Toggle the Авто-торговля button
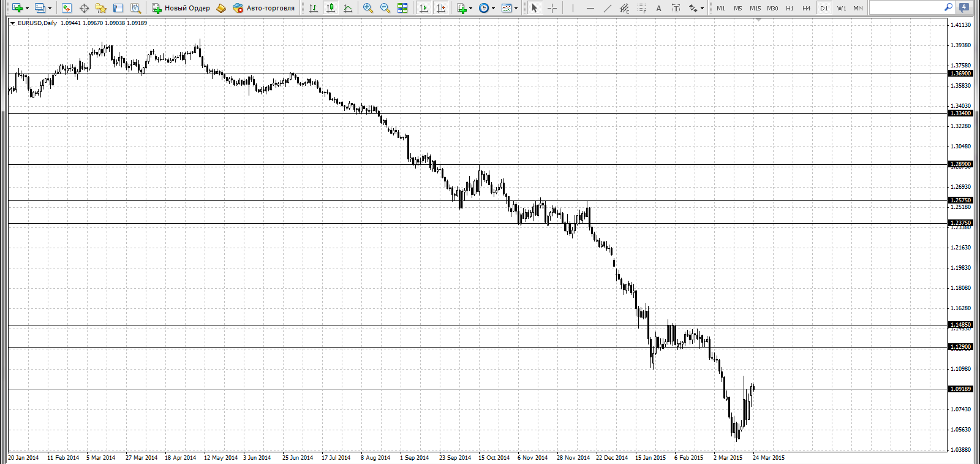Image resolution: width=980 pixels, height=464 pixels. [264, 8]
